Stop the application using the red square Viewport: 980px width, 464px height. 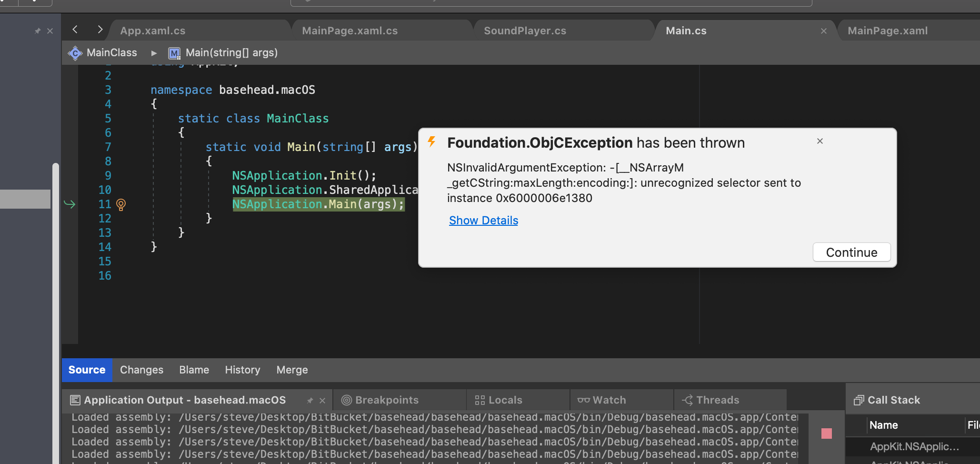click(x=827, y=434)
